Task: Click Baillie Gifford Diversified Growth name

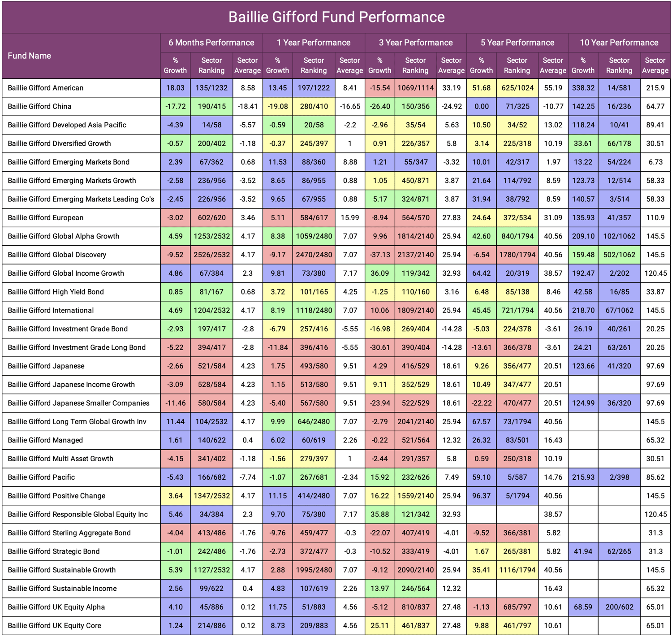Action: pyautogui.click(x=59, y=143)
